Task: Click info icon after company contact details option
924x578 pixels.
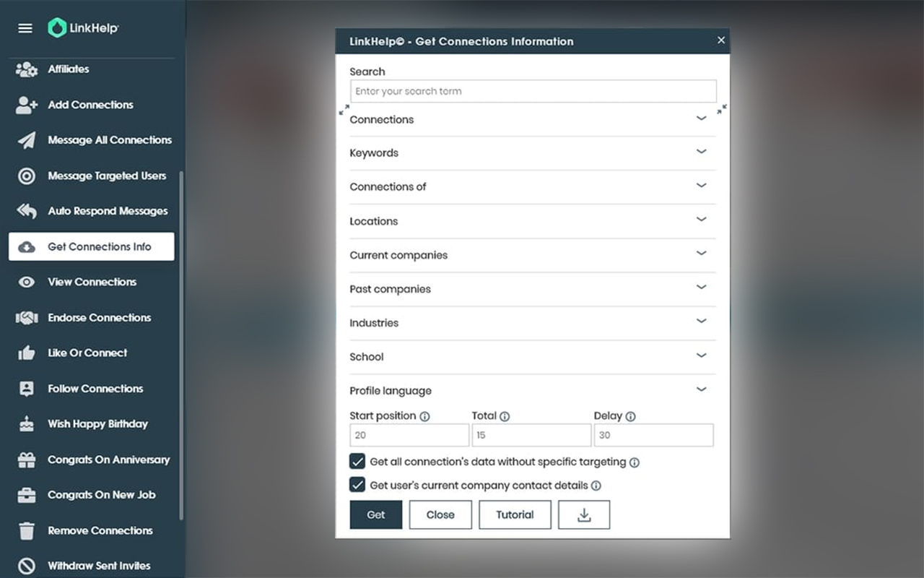Action: click(x=596, y=486)
